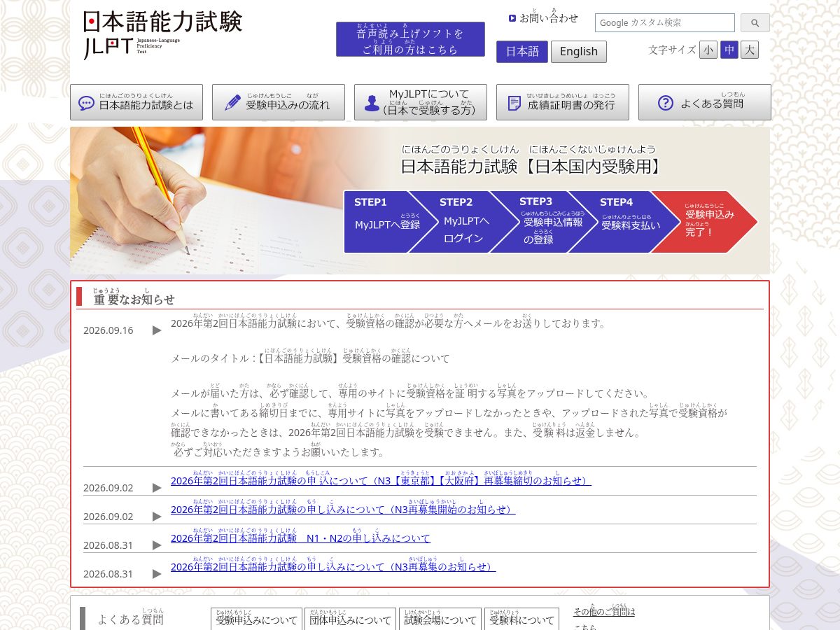Open the N3 東京都 大阪府 再募集締切 notice link
This screenshot has width=840, height=630.
381,481
